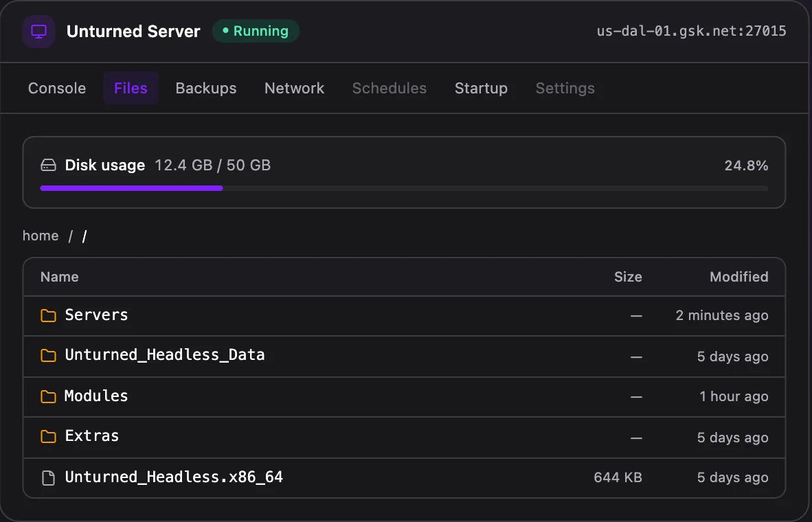Click the Extras folder icon
The image size is (812, 522).
point(48,437)
